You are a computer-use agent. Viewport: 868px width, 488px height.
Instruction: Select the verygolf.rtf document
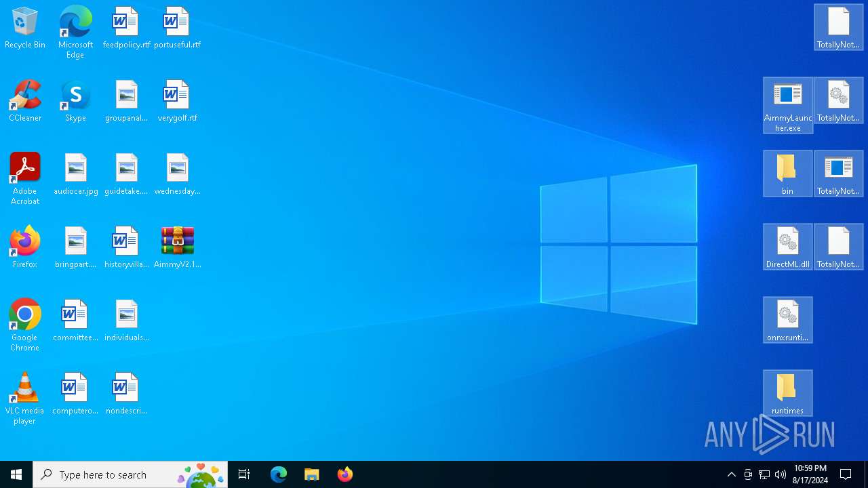177,102
